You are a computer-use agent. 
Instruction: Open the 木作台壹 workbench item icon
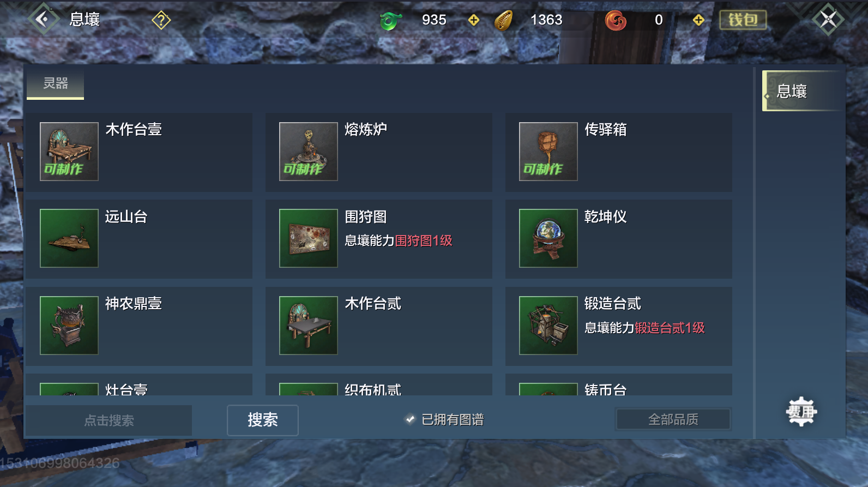coord(69,152)
